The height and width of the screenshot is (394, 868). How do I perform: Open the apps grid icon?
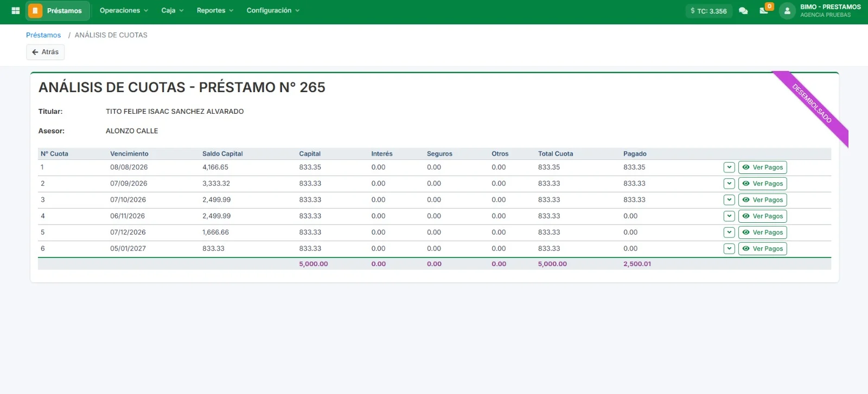16,10
